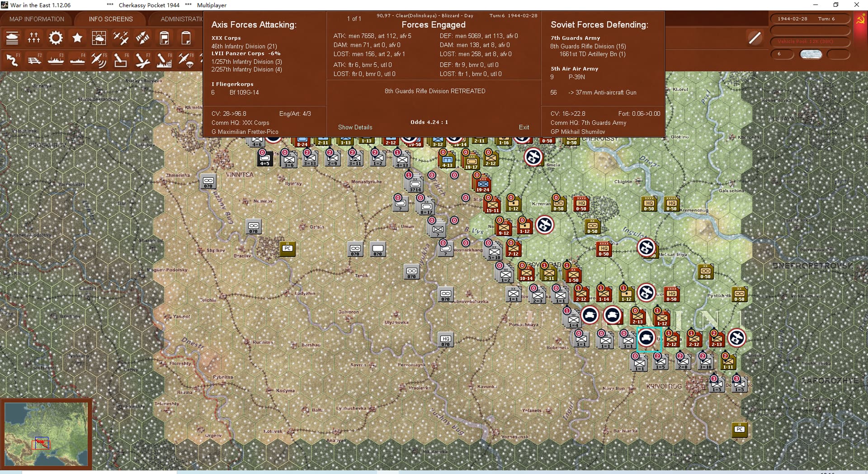Click 8th Guards Rifle Division (15) entry
This screenshot has height=474, width=868.
coord(588,46)
